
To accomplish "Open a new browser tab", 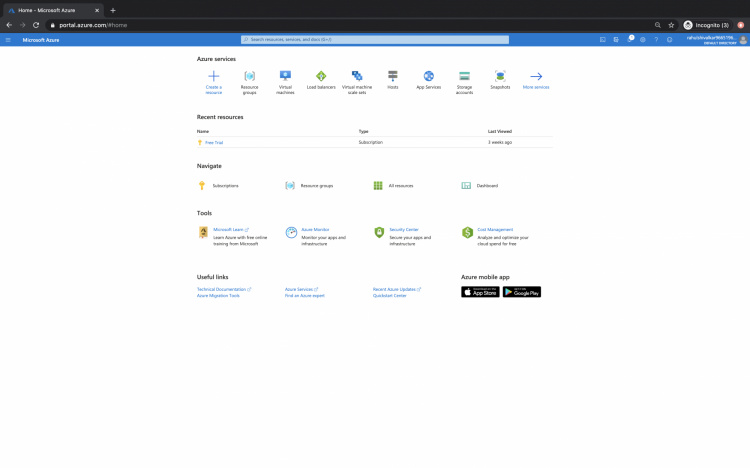I will point(113,10).
